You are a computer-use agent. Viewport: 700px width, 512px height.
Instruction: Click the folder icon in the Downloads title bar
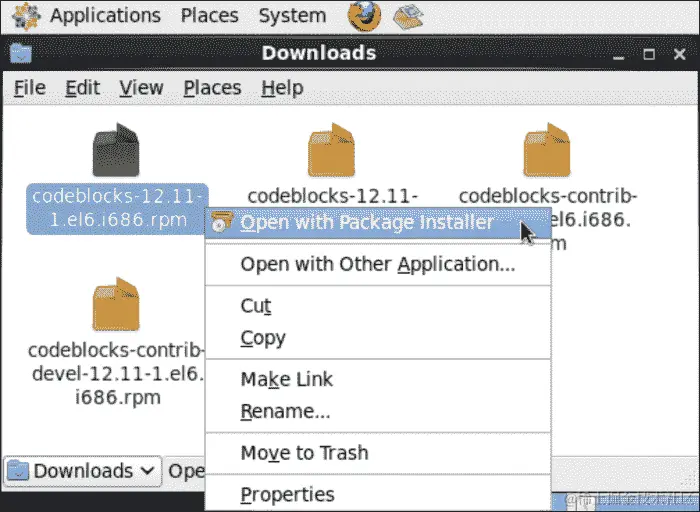coord(21,53)
